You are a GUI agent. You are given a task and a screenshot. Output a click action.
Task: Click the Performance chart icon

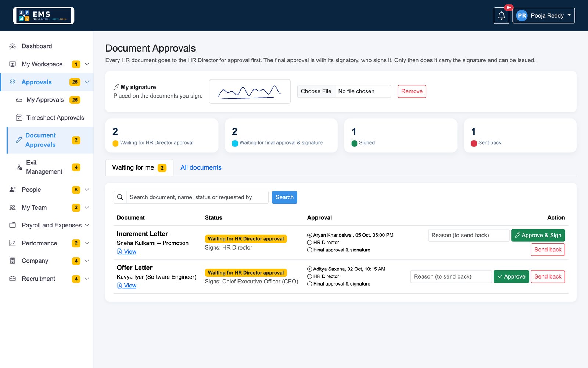(x=12, y=243)
